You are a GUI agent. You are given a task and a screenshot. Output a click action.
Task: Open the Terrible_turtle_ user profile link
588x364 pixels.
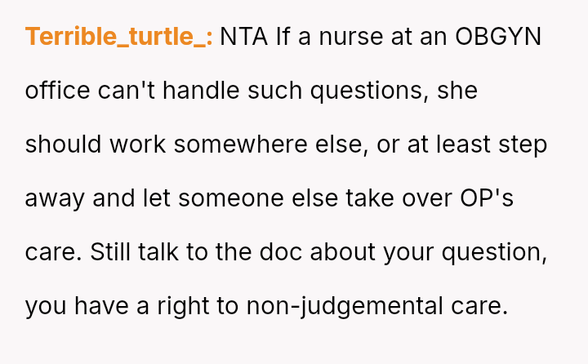pyautogui.click(x=119, y=37)
